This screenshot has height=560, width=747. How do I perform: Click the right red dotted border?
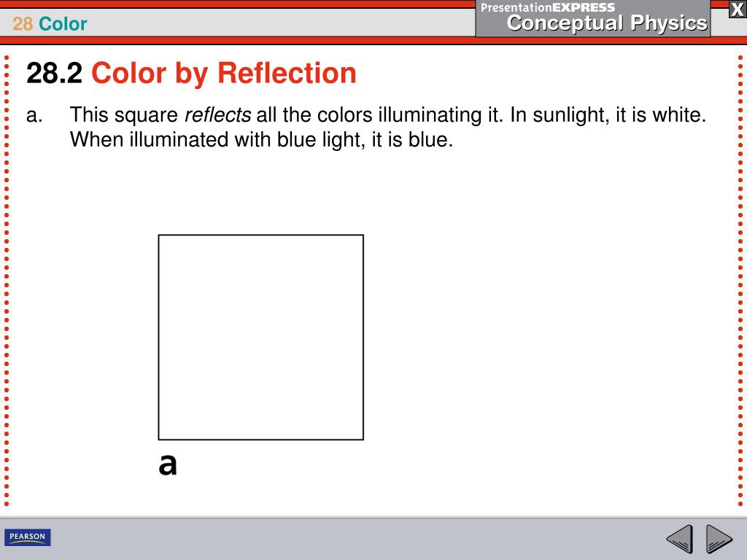tap(740, 281)
